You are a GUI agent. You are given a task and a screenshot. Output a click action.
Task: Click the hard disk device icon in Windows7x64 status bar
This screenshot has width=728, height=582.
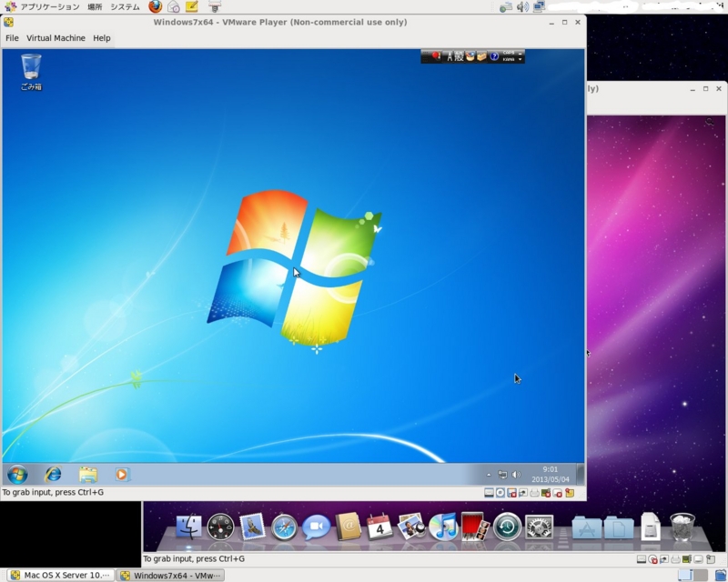[489, 493]
